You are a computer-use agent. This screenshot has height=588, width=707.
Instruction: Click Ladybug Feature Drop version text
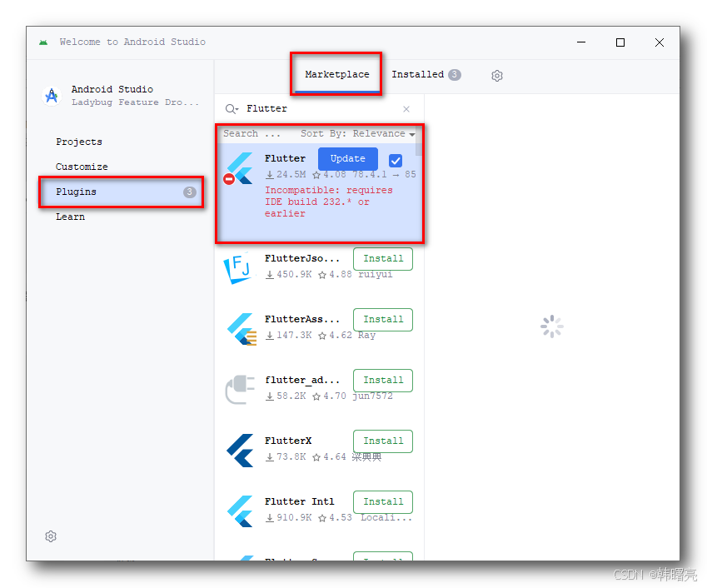coord(135,102)
